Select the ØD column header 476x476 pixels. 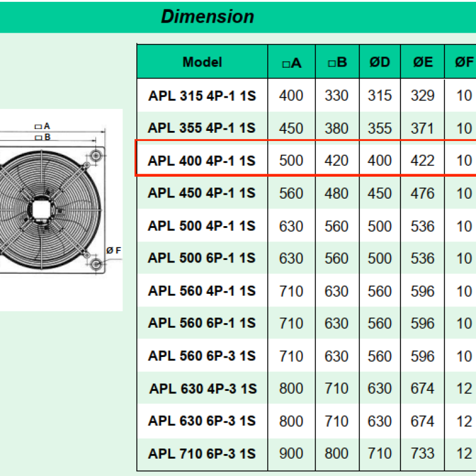pos(380,62)
